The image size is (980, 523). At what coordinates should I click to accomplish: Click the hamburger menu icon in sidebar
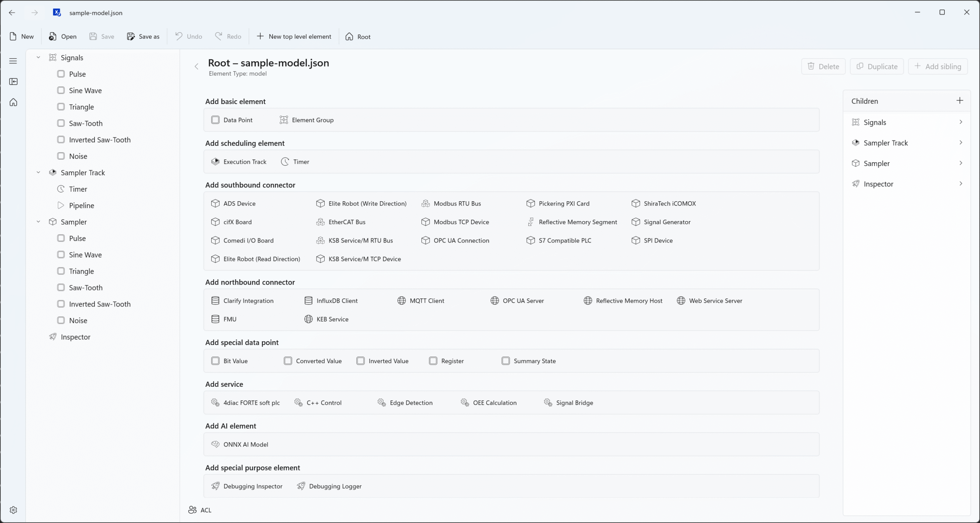point(13,61)
